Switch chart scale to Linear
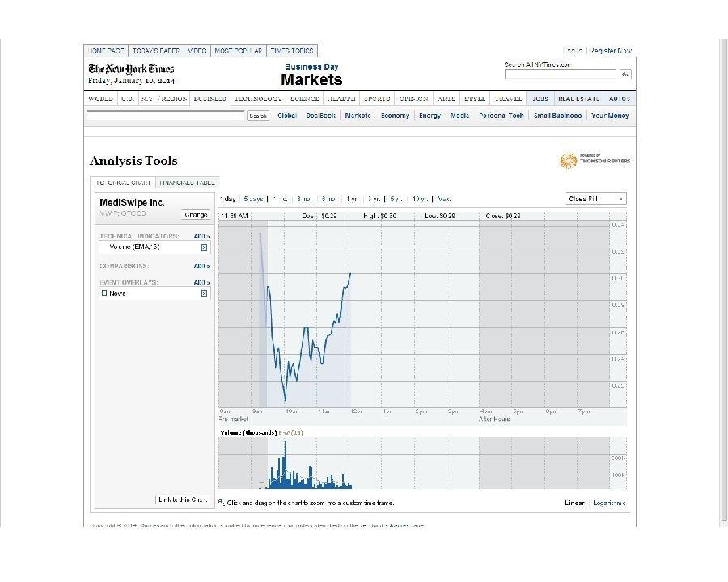The height and width of the screenshot is (582, 728). click(x=574, y=502)
